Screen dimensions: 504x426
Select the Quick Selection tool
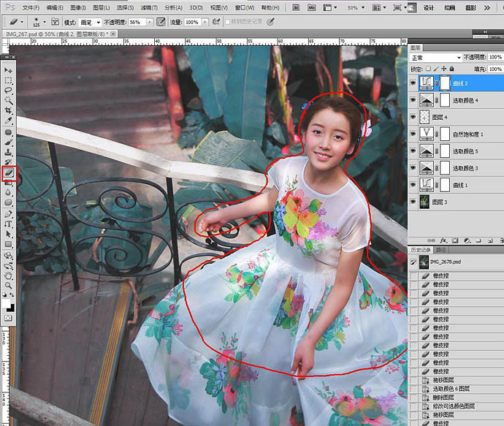tap(8, 100)
